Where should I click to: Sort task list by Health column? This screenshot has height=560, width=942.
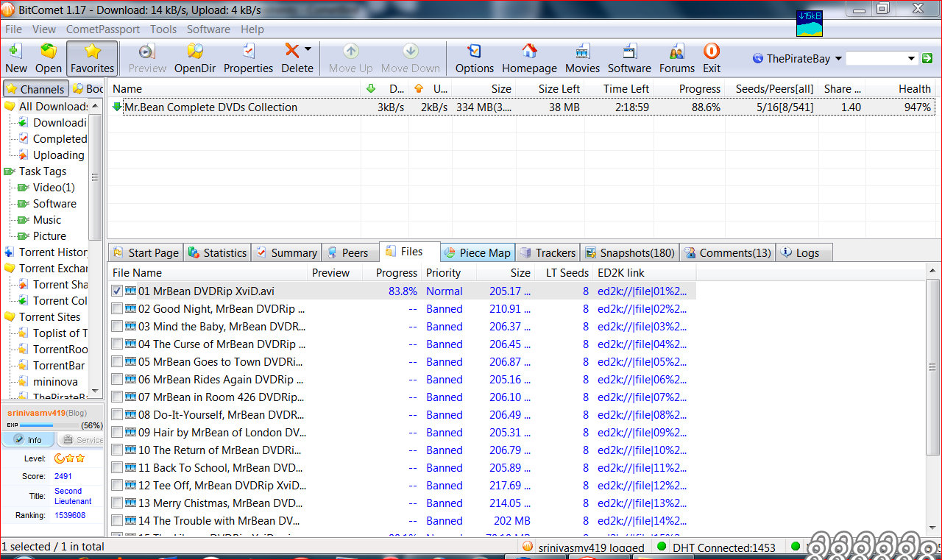pos(899,88)
